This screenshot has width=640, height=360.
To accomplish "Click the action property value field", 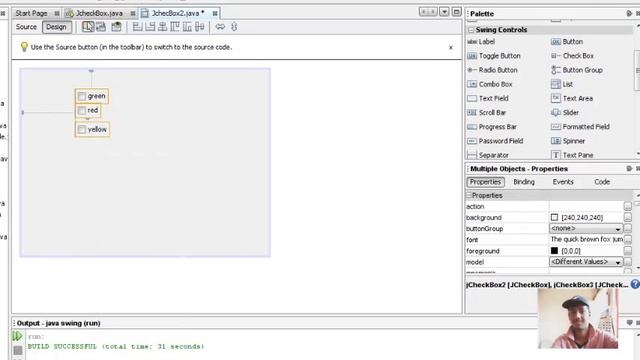I will (x=586, y=207).
